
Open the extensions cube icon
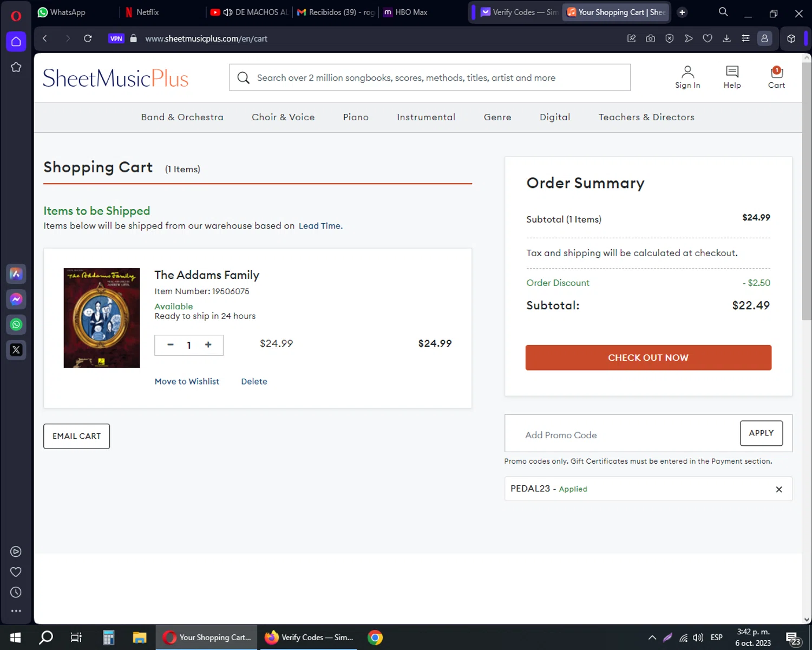point(791,38)
